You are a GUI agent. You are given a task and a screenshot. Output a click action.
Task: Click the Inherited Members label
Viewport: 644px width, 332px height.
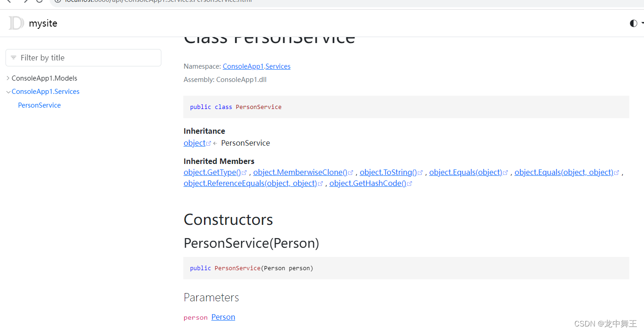click(219, 161)
